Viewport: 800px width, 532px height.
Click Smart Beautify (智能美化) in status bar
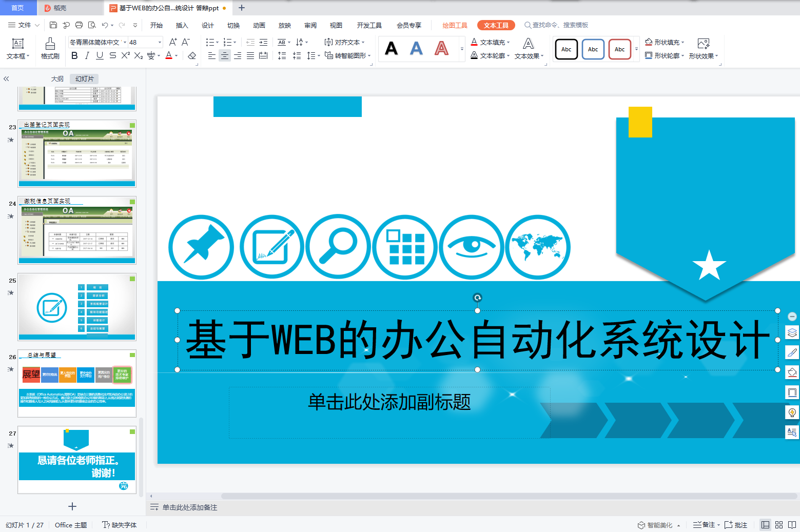click(x=659, y=525)
